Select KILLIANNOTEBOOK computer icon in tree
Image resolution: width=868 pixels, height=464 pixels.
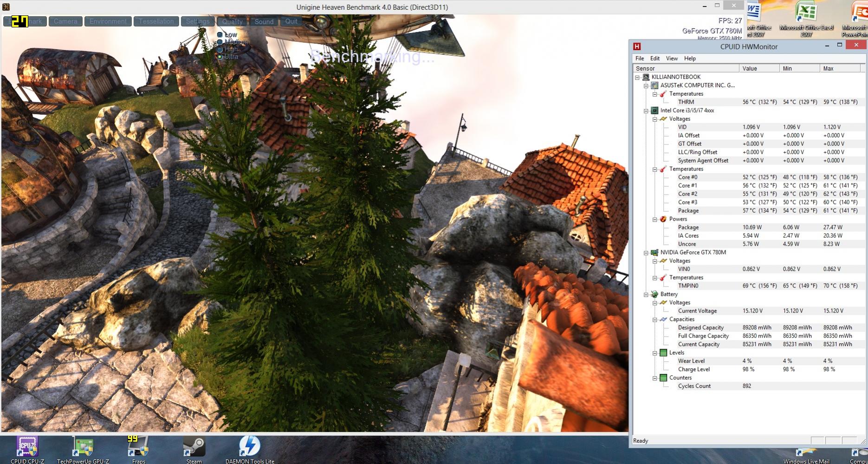[x=646, y=77]
